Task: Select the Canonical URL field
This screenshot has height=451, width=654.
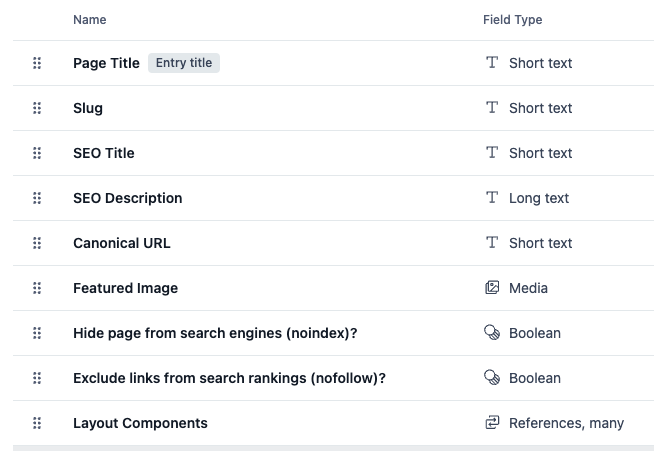Action: pos(121,243)
